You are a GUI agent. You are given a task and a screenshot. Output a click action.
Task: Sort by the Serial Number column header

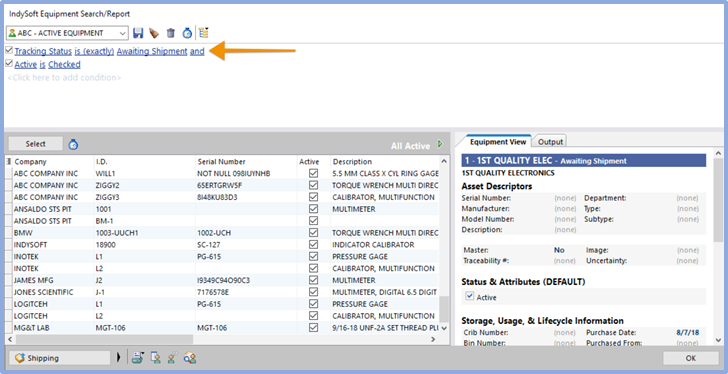pos(246,161)
